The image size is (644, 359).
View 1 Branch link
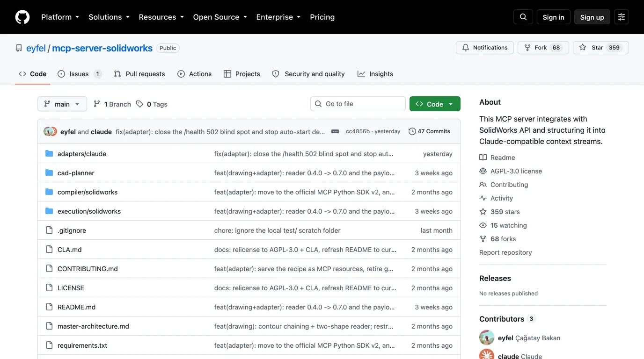(112, 104)
